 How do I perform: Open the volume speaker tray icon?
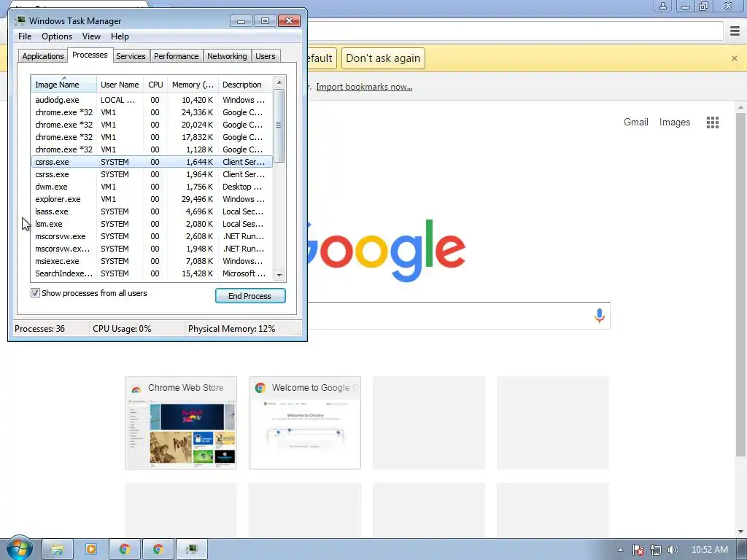(673, 550)
